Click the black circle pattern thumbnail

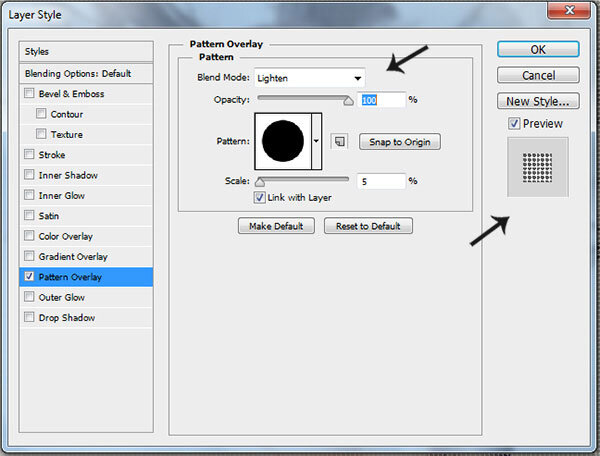click(283, 141)
